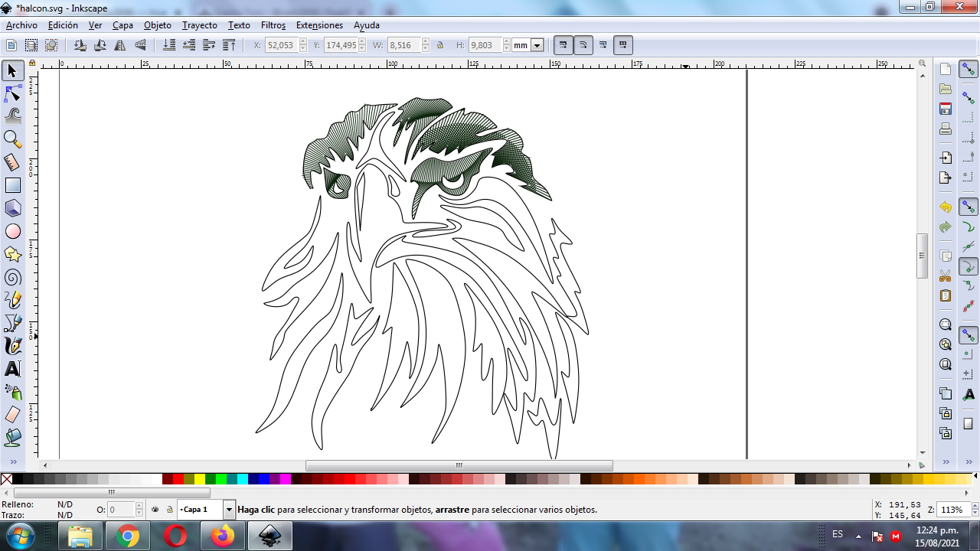This screenshot has width=980, height=551.
Task: Open the Trayecto menu
Action: (200, 25)
